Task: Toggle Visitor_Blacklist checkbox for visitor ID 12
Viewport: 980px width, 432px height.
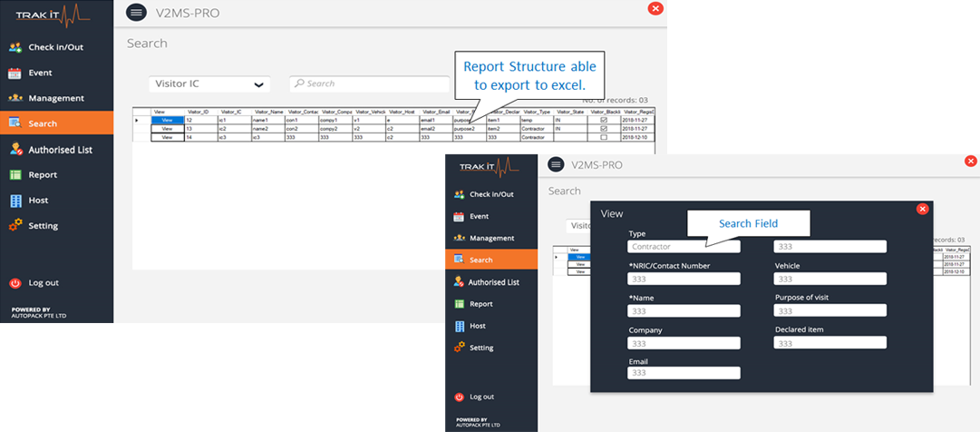Action: [x=605, y=120]
